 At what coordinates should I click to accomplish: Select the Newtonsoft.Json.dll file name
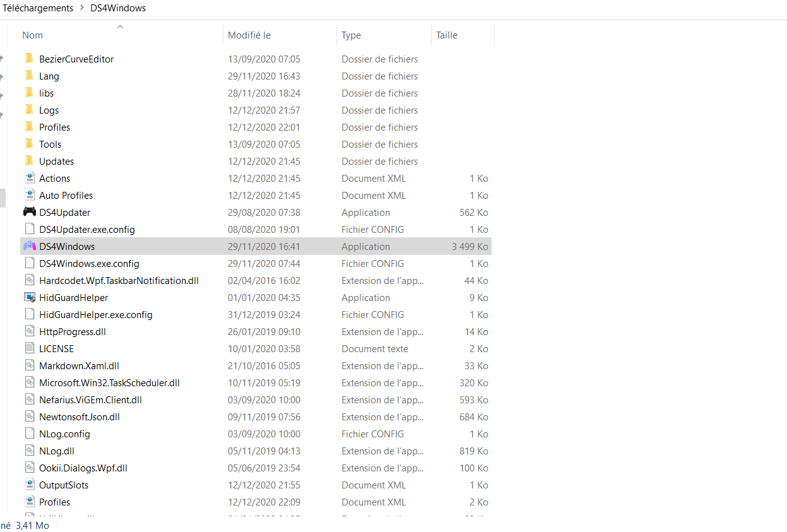click(80, 417)
